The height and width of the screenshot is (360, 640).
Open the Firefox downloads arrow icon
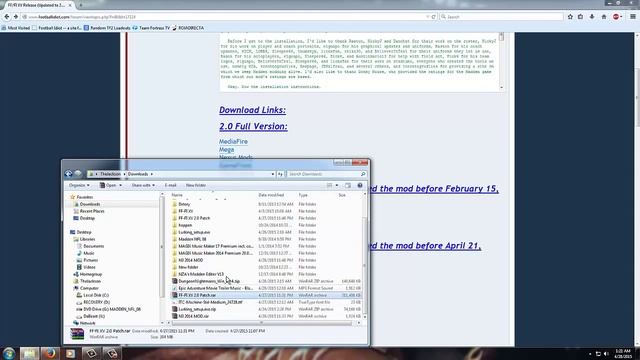[x=592, y=17]
